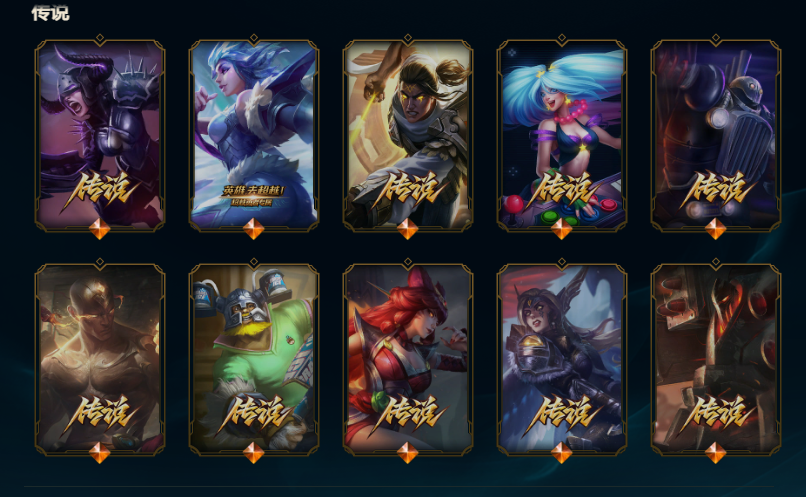Open the horned purple-armored woman skin card

pyautogui.click(x=100, y=135)
